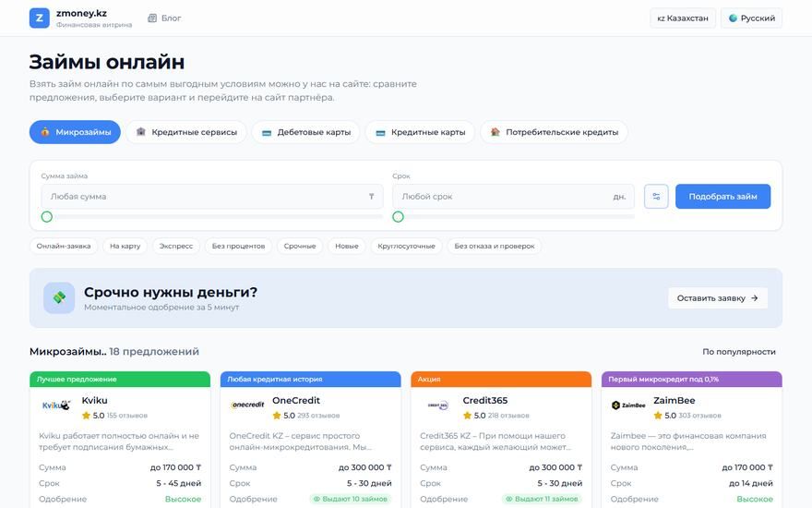
Task: Click the money icon in the banner
Action: click(59, 297)
